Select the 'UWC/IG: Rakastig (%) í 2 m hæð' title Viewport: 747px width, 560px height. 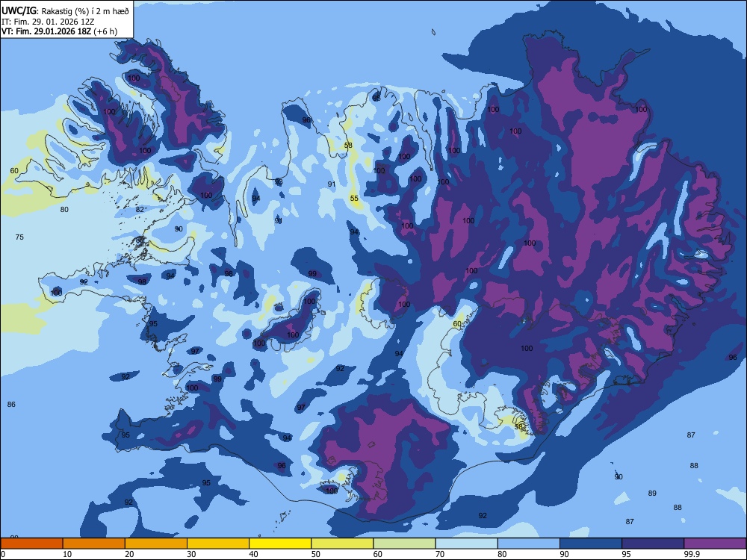[65, 11]
